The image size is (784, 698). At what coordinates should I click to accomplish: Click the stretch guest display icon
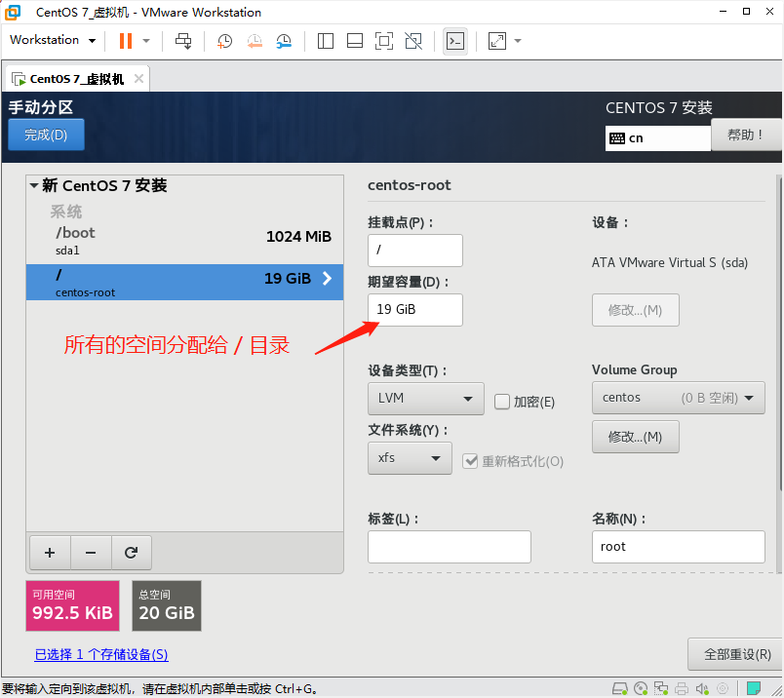tap(497, 41)
